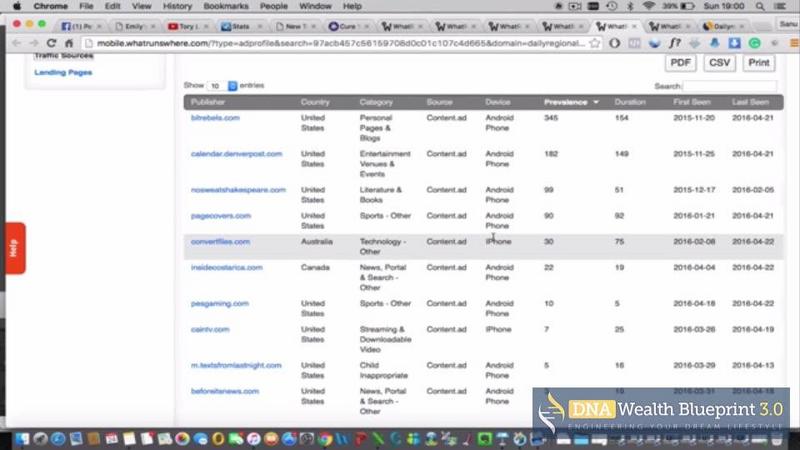Open the convertfiles.com publisher link

220,242
